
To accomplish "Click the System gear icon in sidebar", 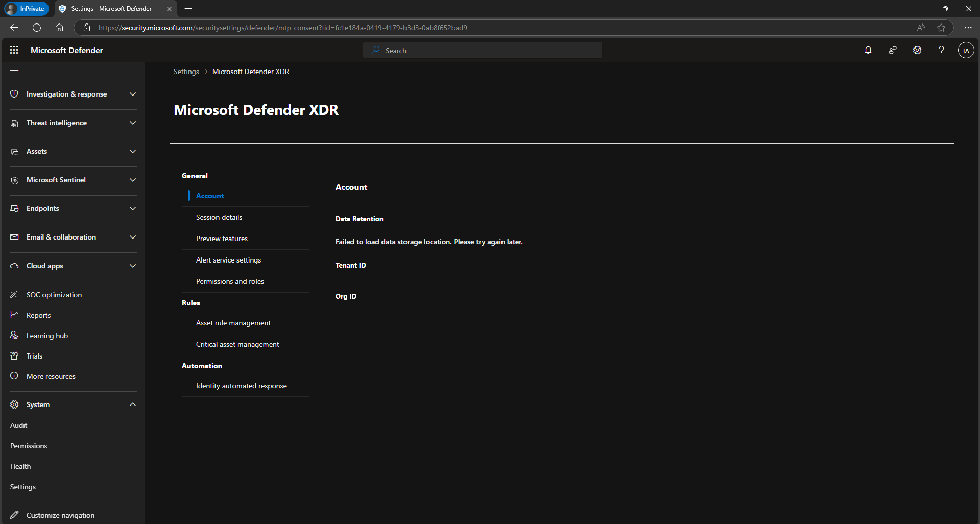I will pos(14,404).
